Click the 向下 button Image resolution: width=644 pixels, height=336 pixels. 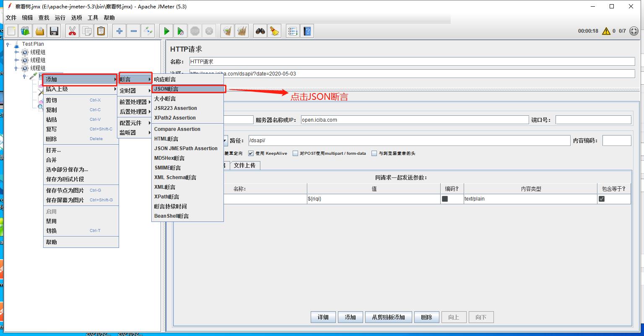pyautogui.click(x=481, y=317)
